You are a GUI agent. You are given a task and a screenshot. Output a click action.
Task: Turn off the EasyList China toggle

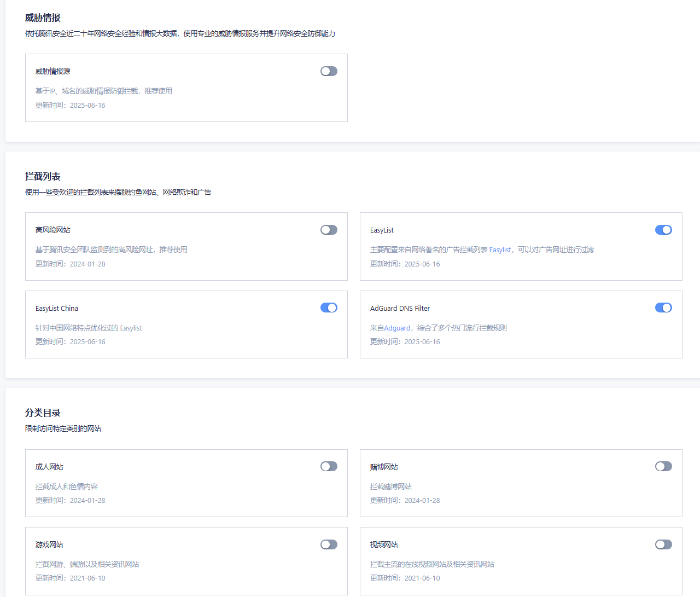[329, 308]
